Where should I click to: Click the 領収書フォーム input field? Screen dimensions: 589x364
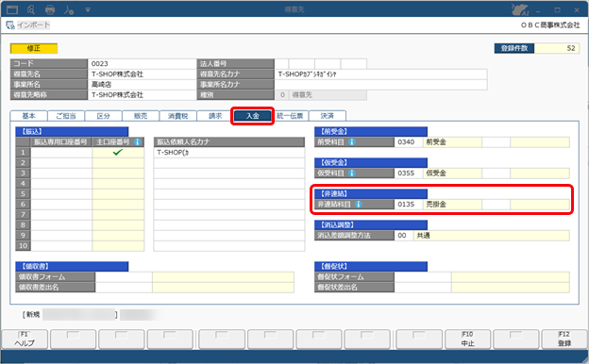pyautogui.click(x=124, y=277)
